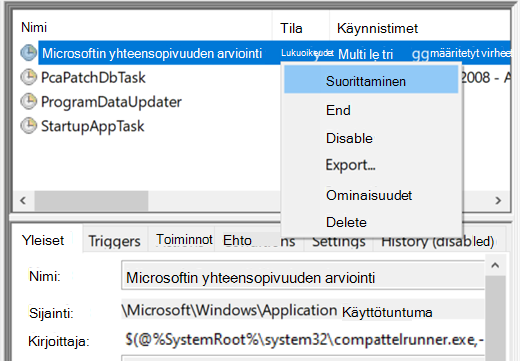Click the ProgramDataUpdater task icon

pyautogui.click(x=29, y=101)
